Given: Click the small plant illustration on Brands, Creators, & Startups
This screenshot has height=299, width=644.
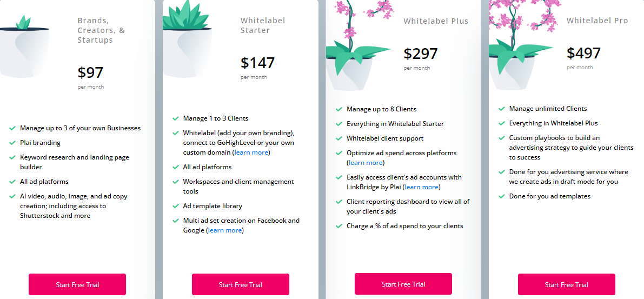Looking at the screenshot, I should click(24, 49).
